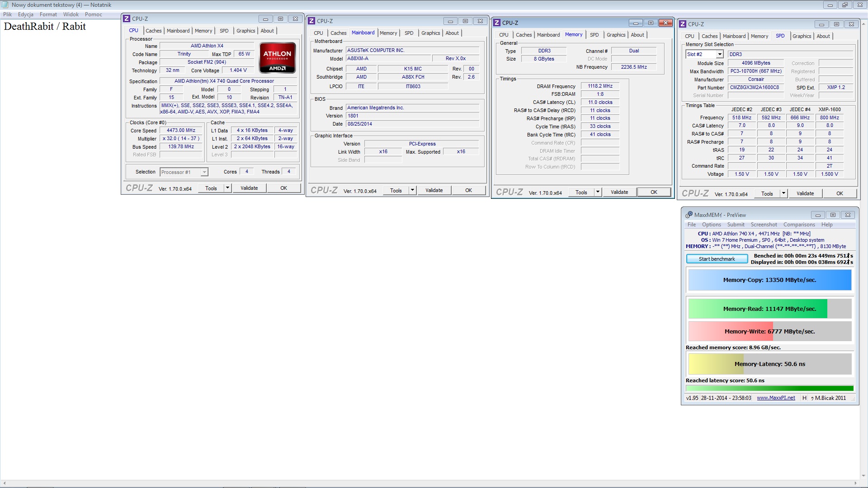The height and width of the screenshot is (488, 868).
Task: Switch to Caches tab in CPU window
Action: [154, 31]
